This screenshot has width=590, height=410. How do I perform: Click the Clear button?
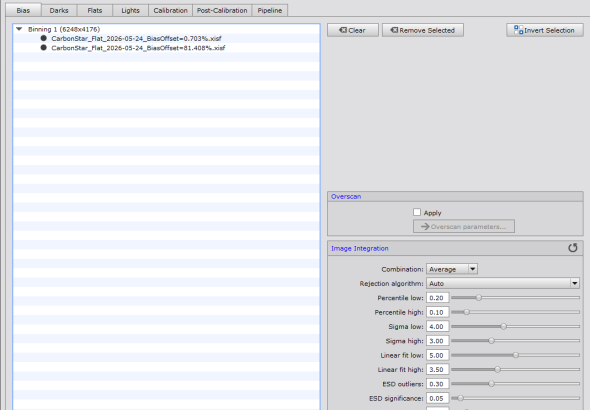tap(353, 30)
